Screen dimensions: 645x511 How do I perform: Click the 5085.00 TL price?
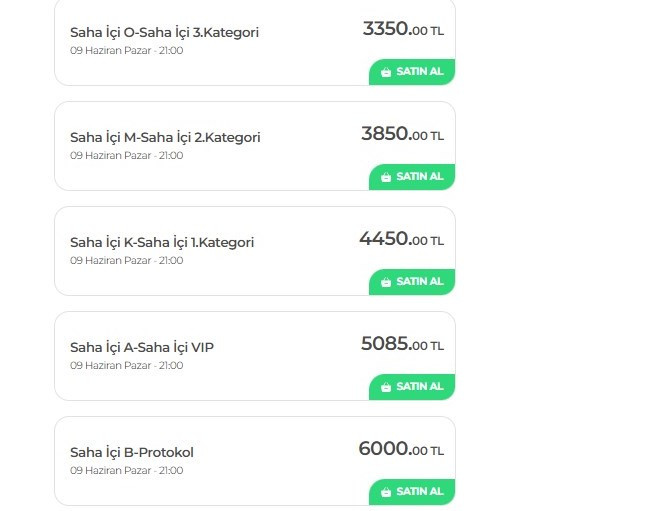point(402,344)
